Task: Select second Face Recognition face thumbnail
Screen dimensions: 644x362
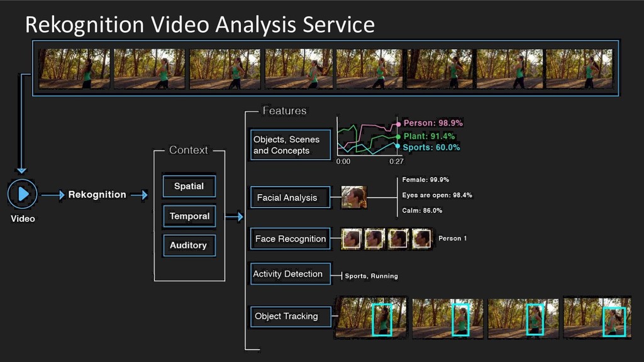Action: pyautogui.click(x=375, y=239)
